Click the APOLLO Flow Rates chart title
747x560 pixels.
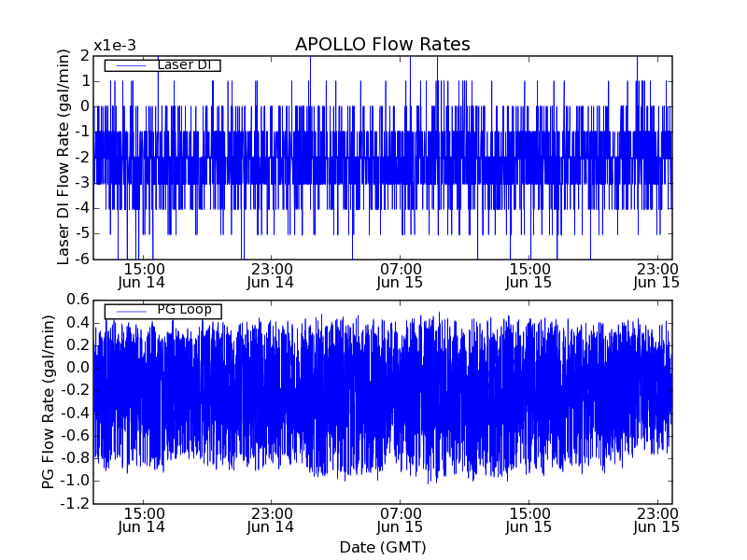(382, 45)
